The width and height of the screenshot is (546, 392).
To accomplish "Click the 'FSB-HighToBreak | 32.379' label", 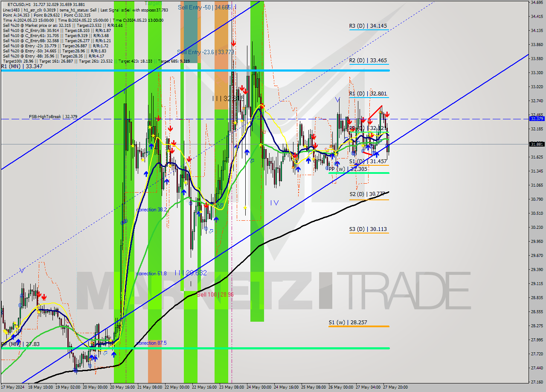I will [53, 116].
